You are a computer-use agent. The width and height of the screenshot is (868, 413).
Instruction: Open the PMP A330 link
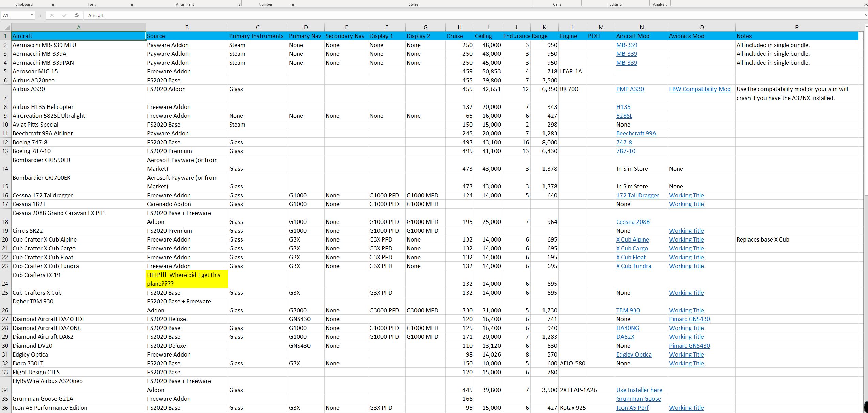click(x=630, y=89)
